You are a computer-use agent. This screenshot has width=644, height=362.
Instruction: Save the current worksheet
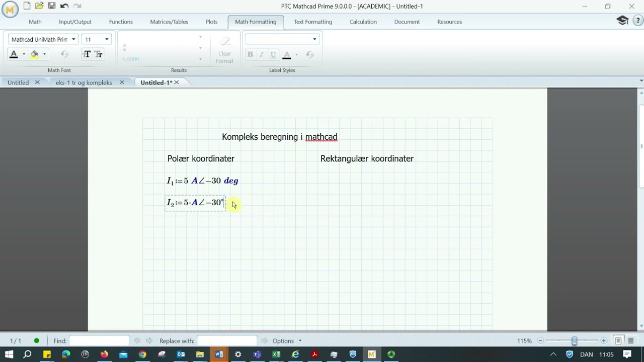coord(52,6)
